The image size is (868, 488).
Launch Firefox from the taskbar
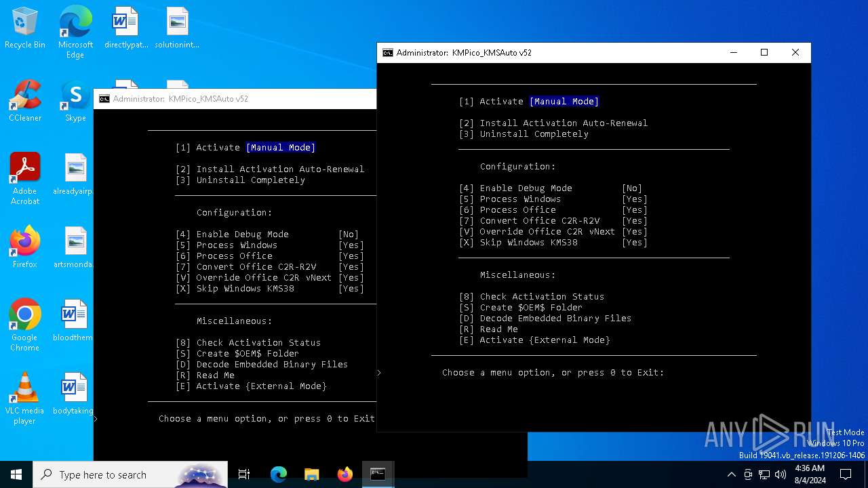[344, 474]
